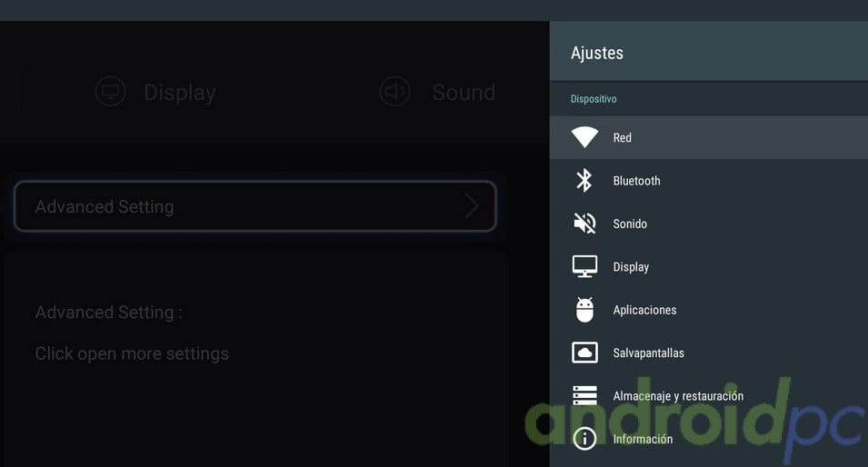Click the 'Click open more settings' description text
Screen dimensions: 868x467
(x=132, y=353)
